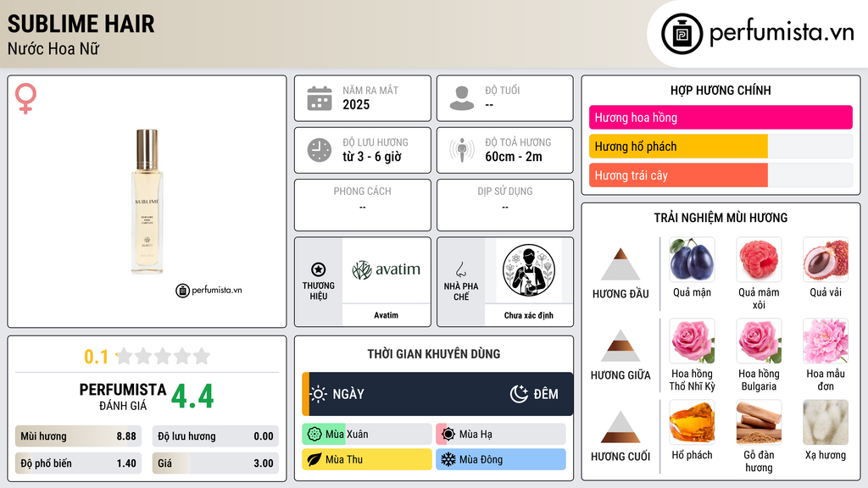
Task: Click the THỜI GIAN KHUYÊN DÙNG heading
Action: tap(434, 354)
